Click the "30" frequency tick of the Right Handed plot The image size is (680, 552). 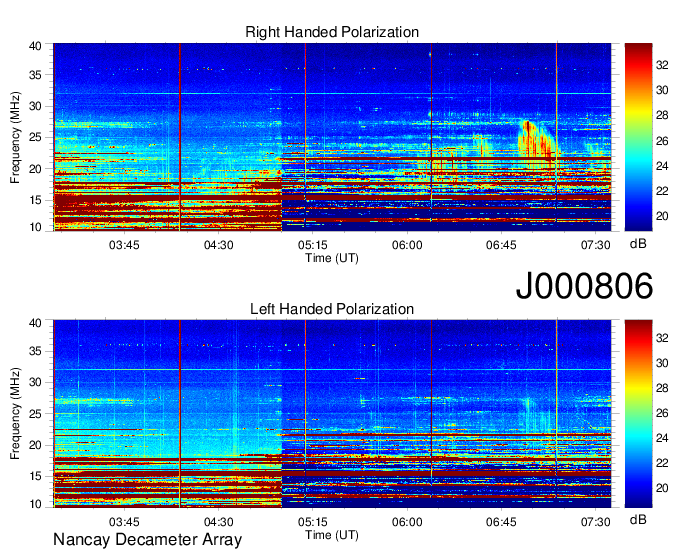[35, 106]
